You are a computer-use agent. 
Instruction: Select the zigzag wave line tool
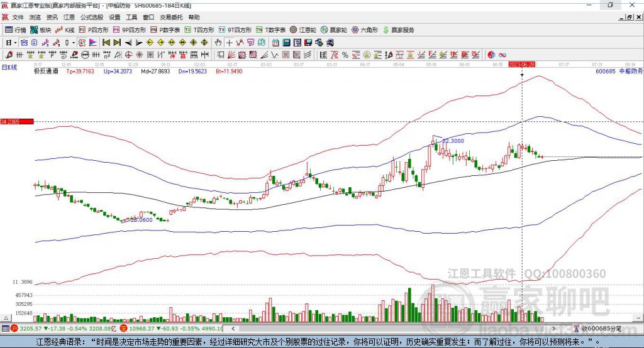coord(275,55)
